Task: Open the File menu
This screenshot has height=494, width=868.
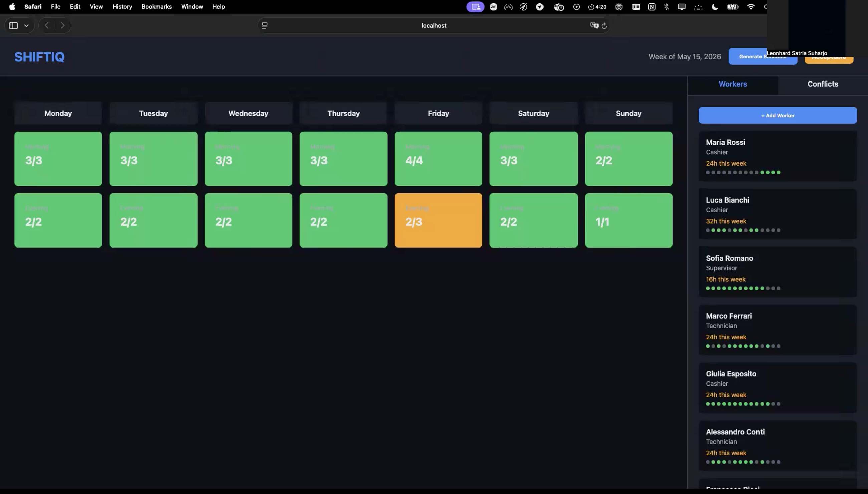Action: coord(56,6)
